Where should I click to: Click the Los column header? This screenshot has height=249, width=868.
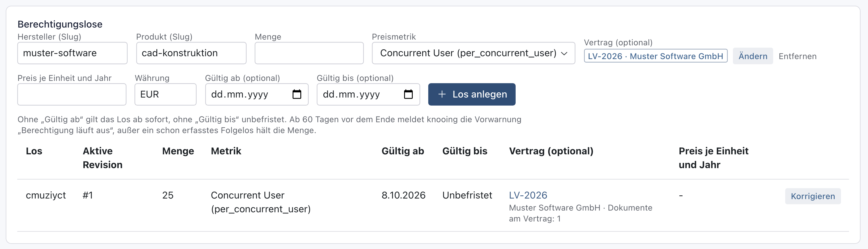[x=34, y=151]
